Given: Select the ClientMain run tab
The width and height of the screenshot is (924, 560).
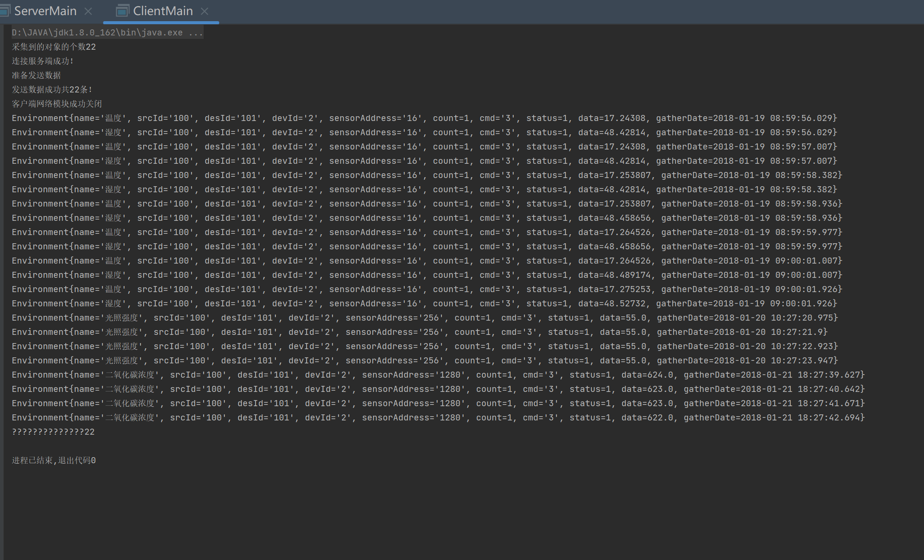Looking at the screenshot, I should click(x=163, y=11).
